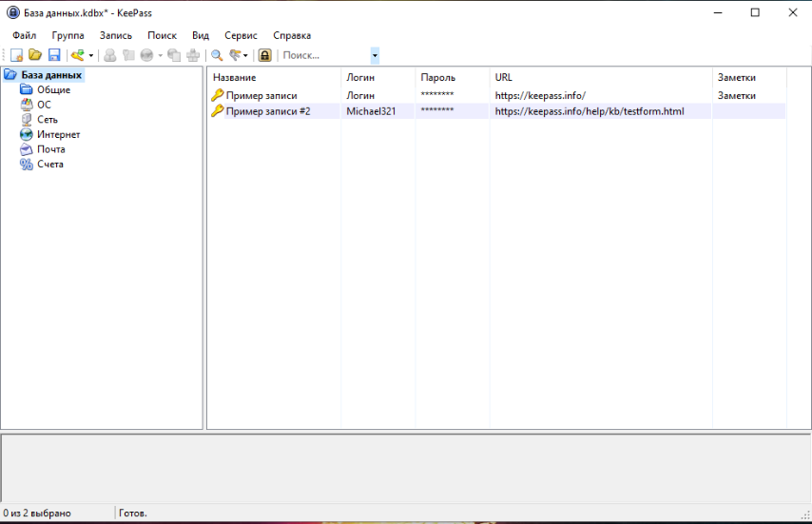Click the masked password of Пример записи
Screen dimensions: 812x524
pyautogui.click(x=437, y=95)
